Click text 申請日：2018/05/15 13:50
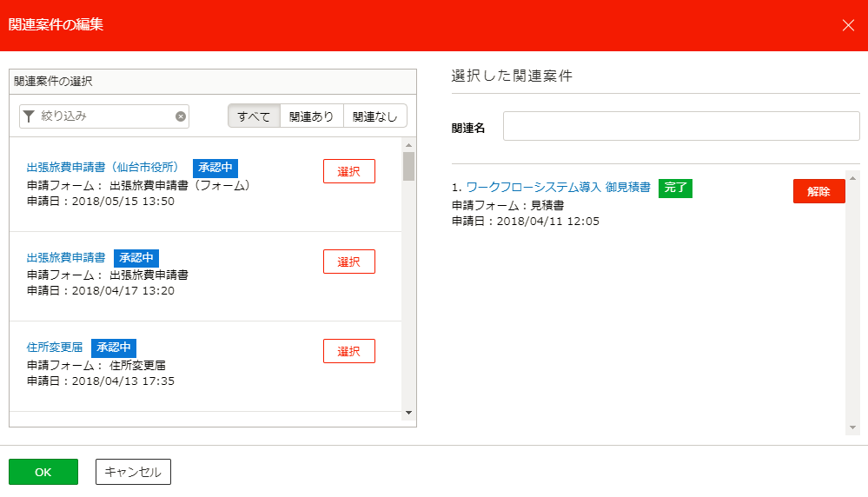 tap(101, 202)
